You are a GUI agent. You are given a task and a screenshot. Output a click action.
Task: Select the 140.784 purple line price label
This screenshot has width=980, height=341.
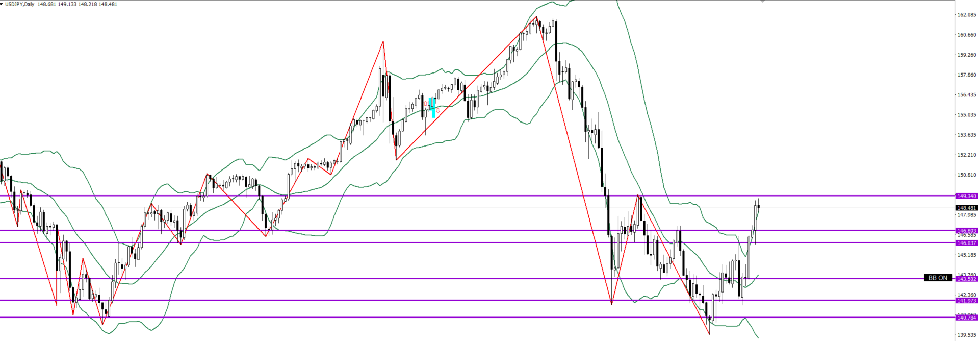coord(966,318)
